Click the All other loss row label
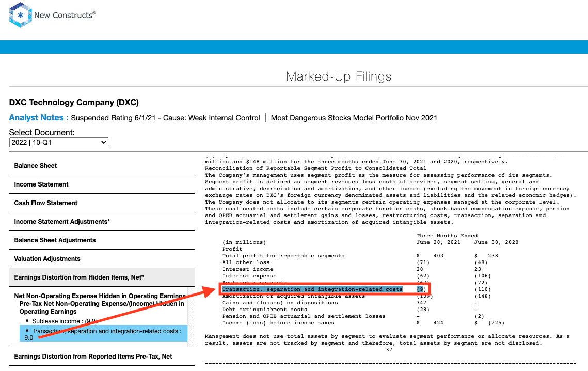 (x=246, y=262)
